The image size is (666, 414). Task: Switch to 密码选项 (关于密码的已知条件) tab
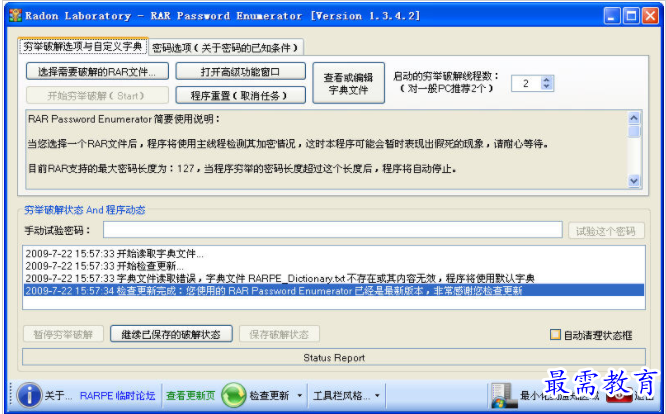pos(226,48)
